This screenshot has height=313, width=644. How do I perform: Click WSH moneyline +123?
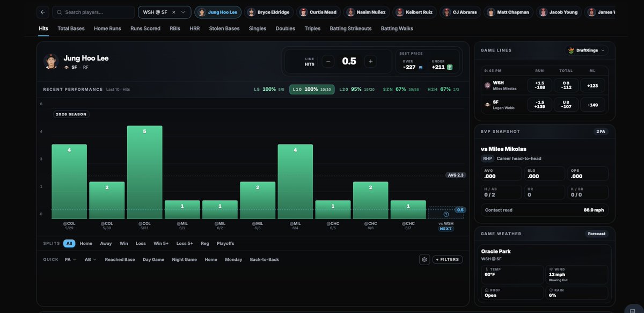pyautogui.click(x=592, y=85)
